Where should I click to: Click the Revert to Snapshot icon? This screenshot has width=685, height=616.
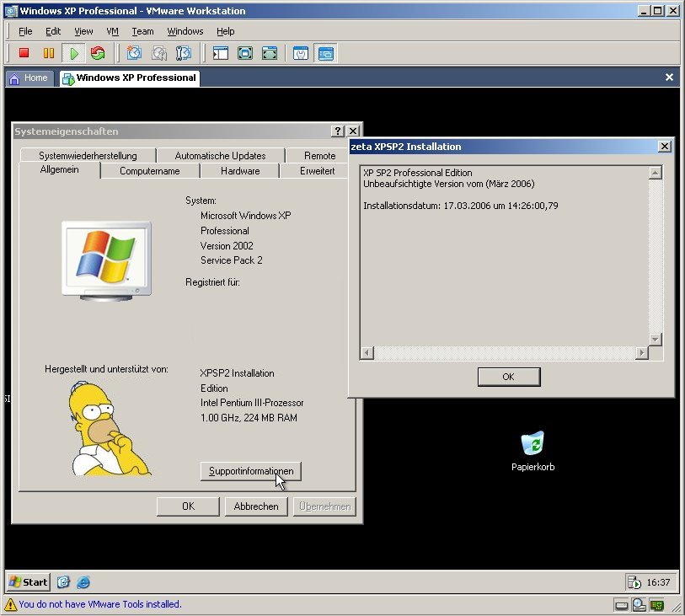tap(159, 53)
